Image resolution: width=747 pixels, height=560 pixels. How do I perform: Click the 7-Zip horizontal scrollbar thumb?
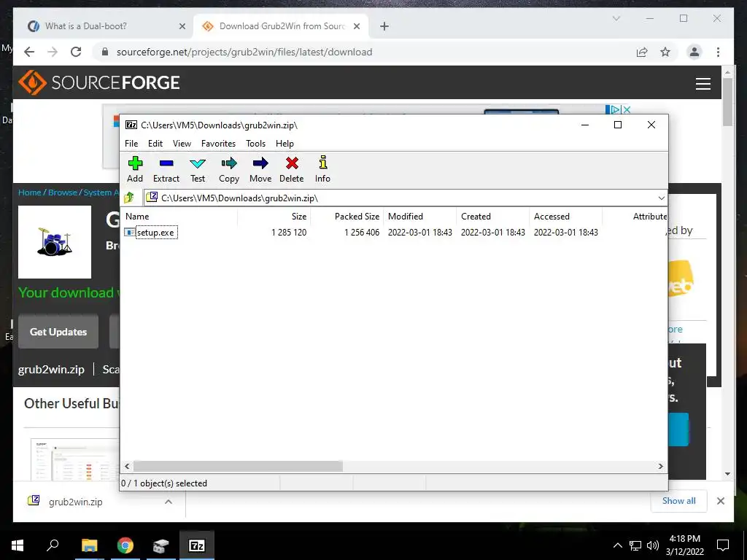tap(238, 466)
